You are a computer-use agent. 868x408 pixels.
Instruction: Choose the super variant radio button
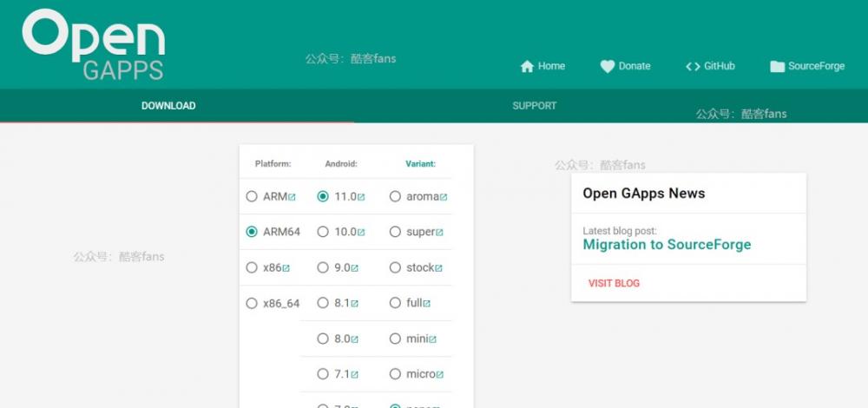(395, 232)
